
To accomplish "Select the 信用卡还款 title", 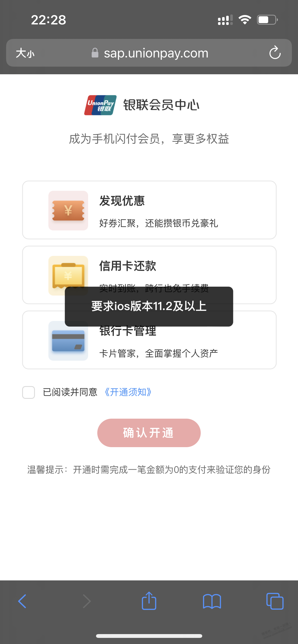I will 128,266.
